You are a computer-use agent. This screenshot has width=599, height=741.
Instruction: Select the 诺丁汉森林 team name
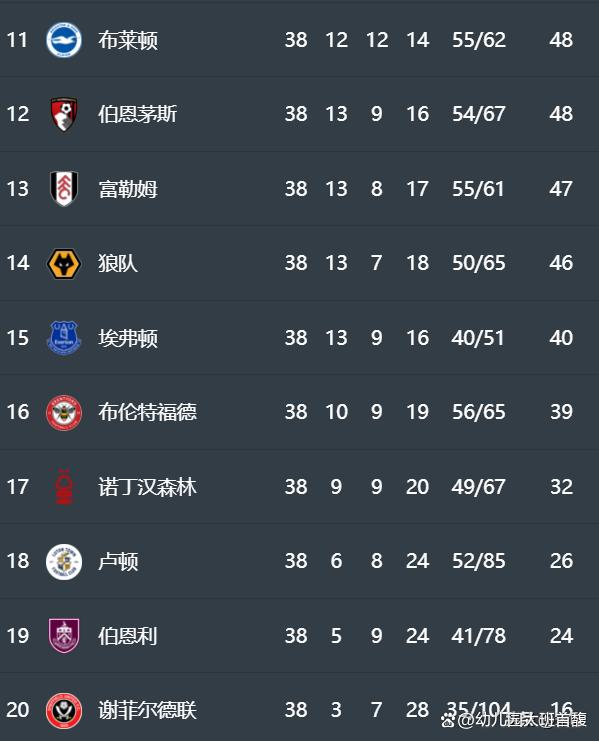[x=147, y=487]
